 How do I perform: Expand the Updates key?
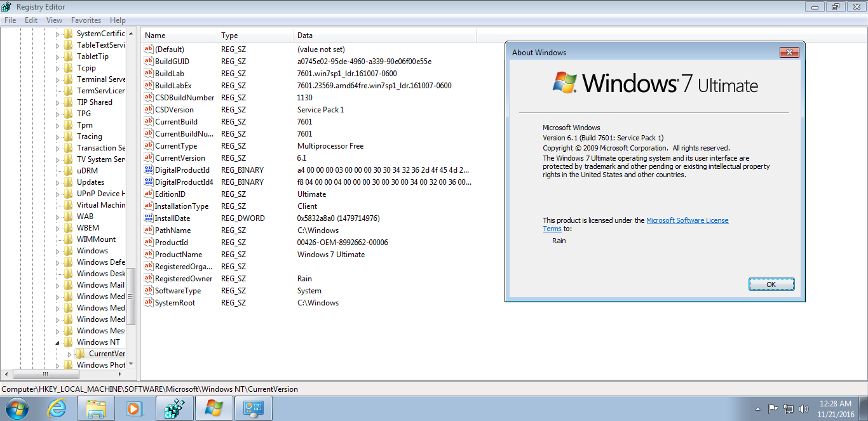[57, 182]
